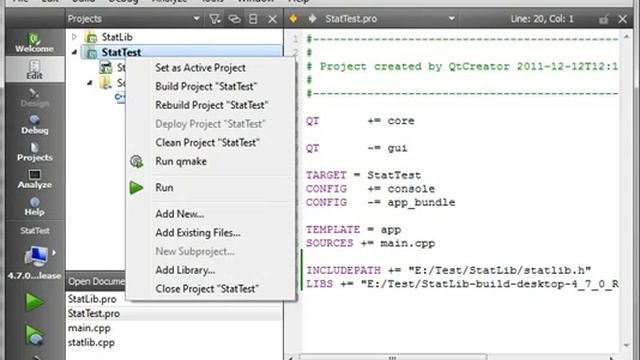Click the filter tree icon in Projects panel
Viewport: 640px width, 360px height.
tap(215, 19)
